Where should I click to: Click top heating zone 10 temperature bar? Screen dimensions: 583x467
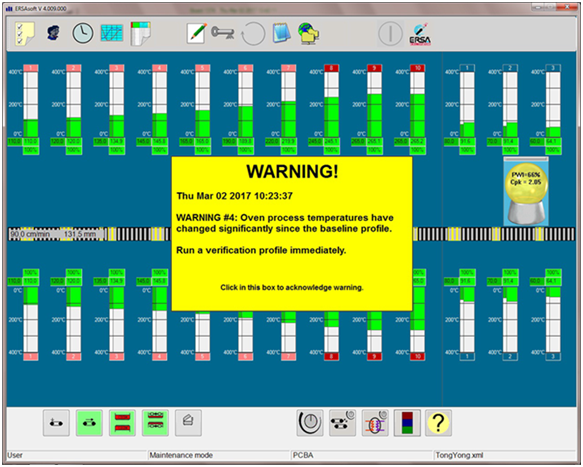(x=418, y=104)
